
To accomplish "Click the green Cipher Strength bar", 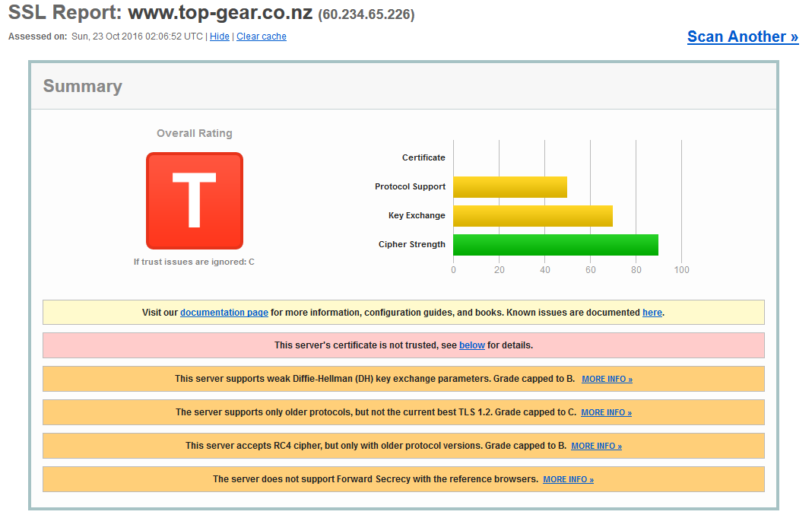I will (556, 245).
